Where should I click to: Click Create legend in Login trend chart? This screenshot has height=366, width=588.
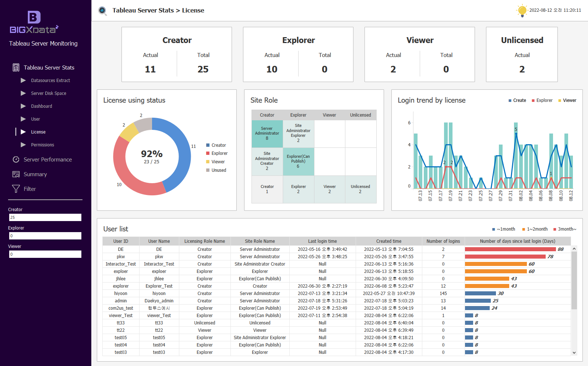517,100
